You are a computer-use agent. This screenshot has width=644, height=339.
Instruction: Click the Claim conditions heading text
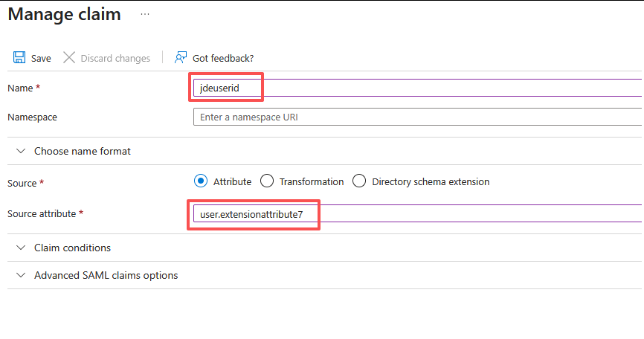pyautogui.click(x=72, y=248)
